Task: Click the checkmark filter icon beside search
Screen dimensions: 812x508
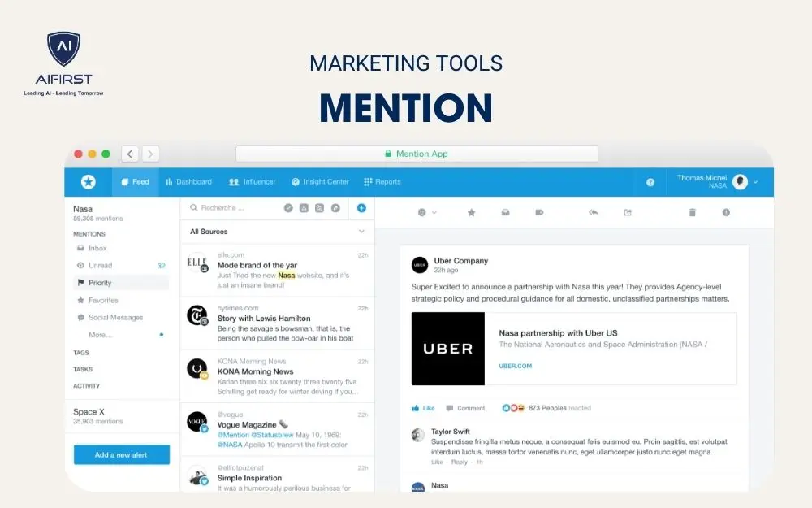Action: coord(288,208)
